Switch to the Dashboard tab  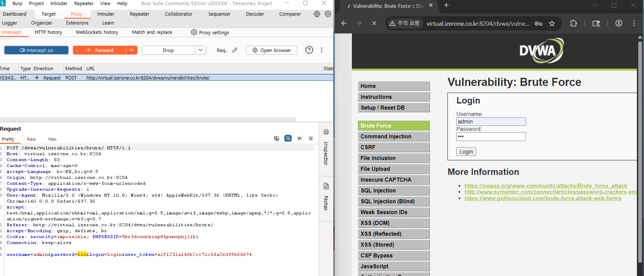point(15,14)
